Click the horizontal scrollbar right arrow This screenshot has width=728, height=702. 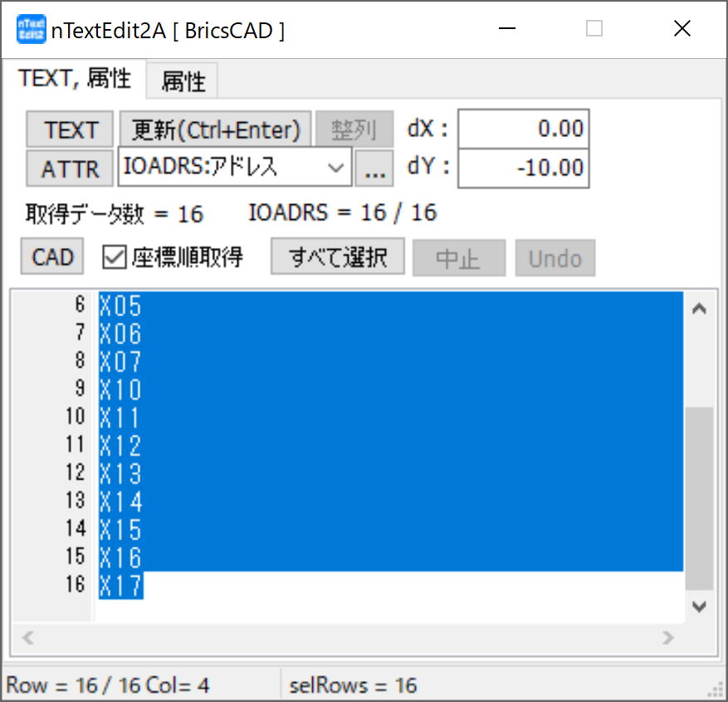coord(668,638)
